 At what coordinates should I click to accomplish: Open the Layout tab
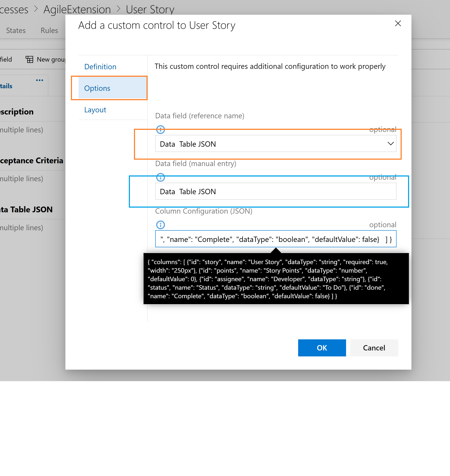95,109
